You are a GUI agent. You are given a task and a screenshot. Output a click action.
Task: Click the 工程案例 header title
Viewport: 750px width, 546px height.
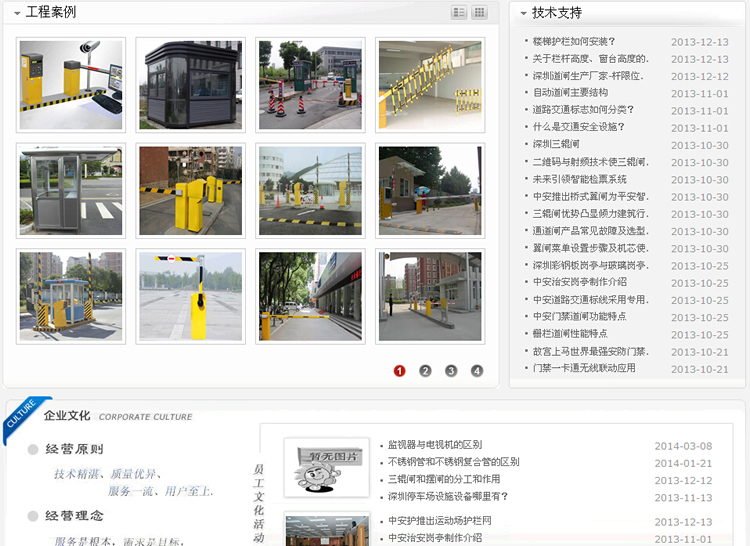pos(51,12)
